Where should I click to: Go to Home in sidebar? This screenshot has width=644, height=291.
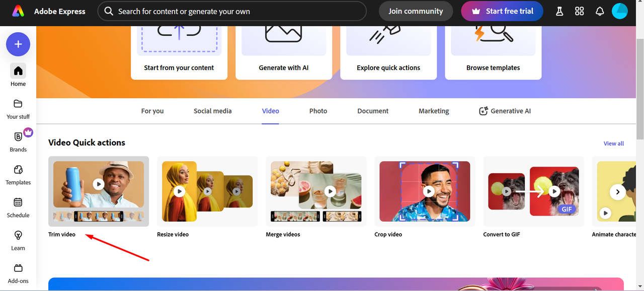tap(18, 76)
